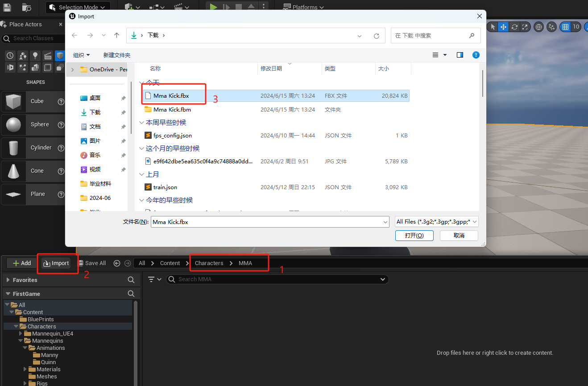
Task: Select the Lights lightbulb category icon
Action: pos(35,56)
